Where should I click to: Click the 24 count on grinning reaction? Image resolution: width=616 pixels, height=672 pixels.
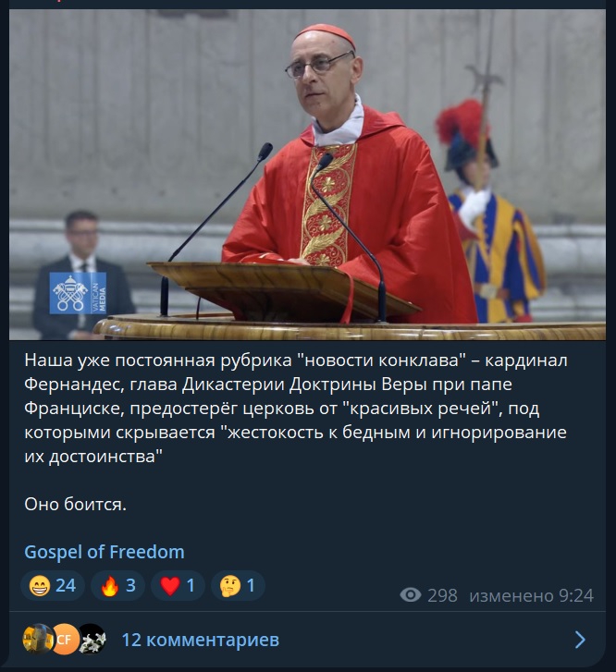(66, 585)
